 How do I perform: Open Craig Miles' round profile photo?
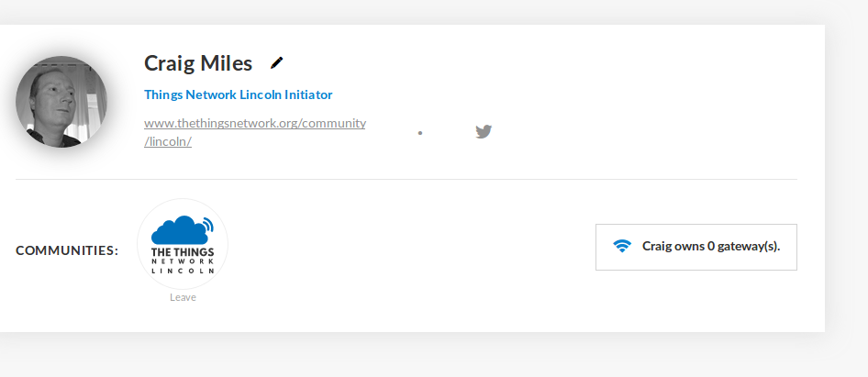tap(61, 102)
